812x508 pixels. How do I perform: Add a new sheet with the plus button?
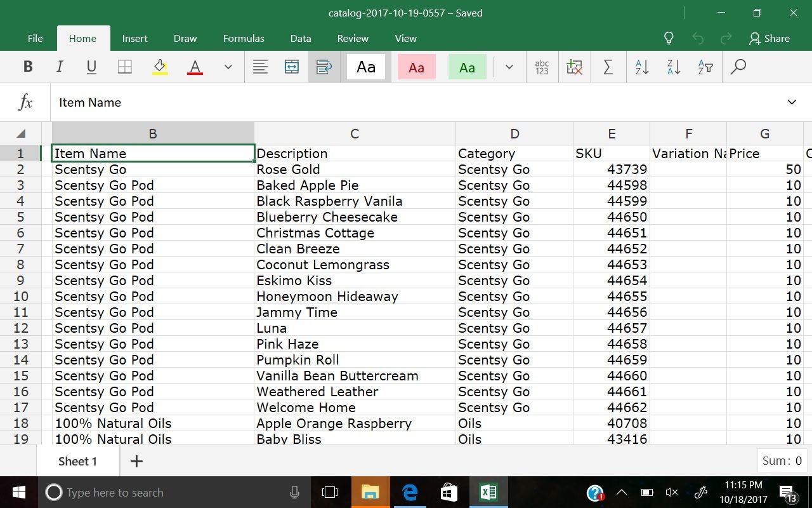136,461
